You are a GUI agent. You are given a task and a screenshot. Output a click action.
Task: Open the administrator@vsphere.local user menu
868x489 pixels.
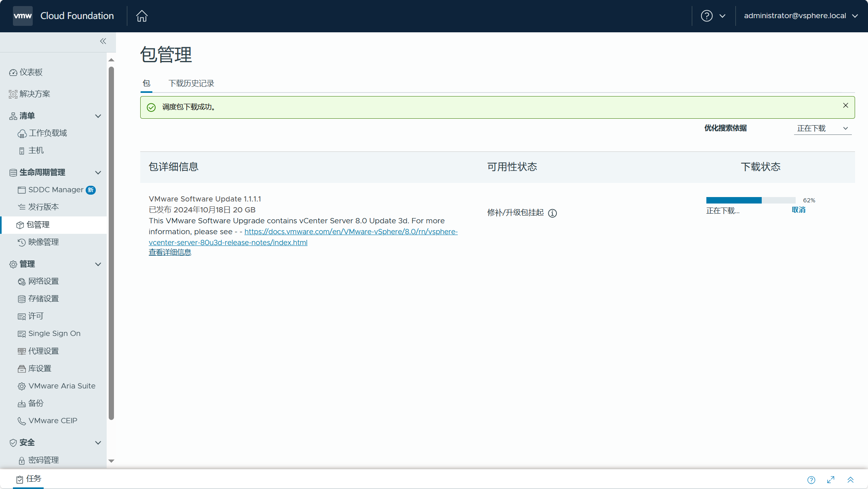(801, 16)
